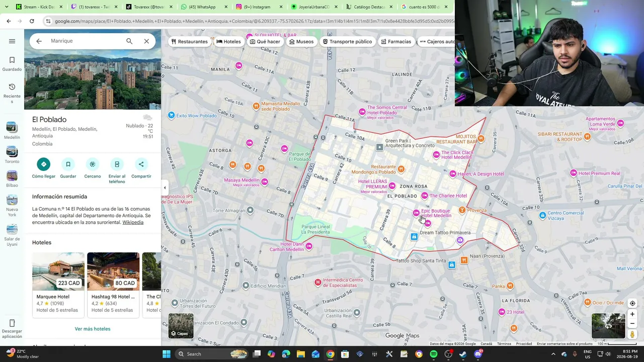The height and width of the screenshot is (362, 644).
Task: Open the Wikipedia link in summary
Action: tap(133, 222)
